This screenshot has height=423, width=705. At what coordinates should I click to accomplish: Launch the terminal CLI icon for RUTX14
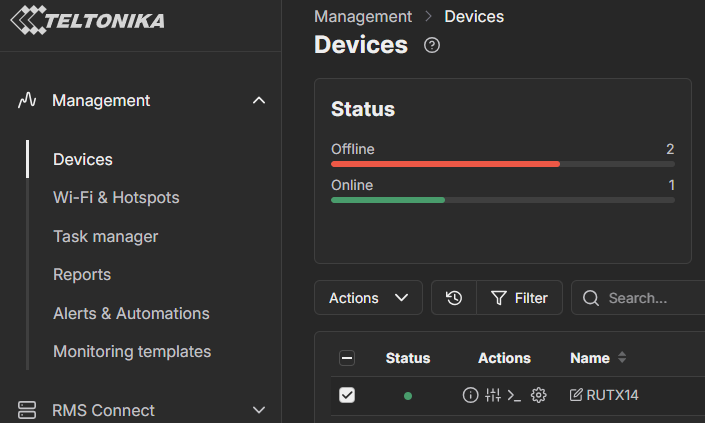click(514, 395)
